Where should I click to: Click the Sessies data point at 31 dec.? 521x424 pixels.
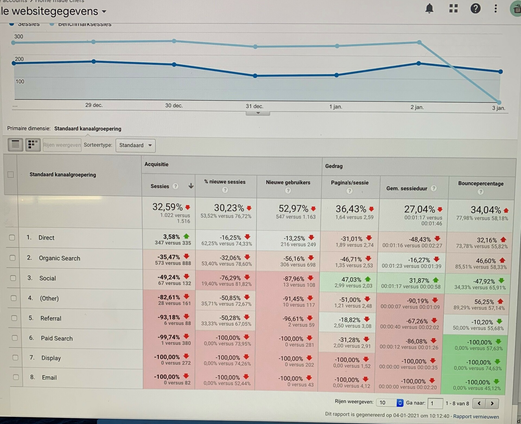[x=255, y=76]
